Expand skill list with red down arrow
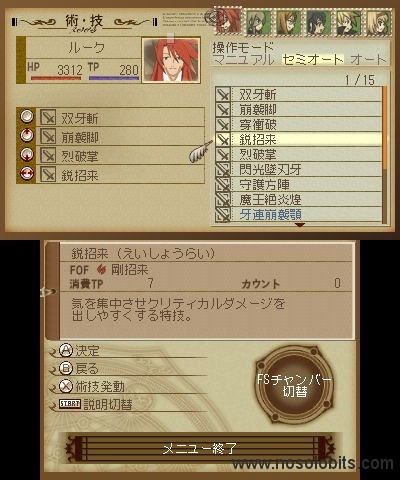This screenshot has width=400, height=480. coord(300,225)
